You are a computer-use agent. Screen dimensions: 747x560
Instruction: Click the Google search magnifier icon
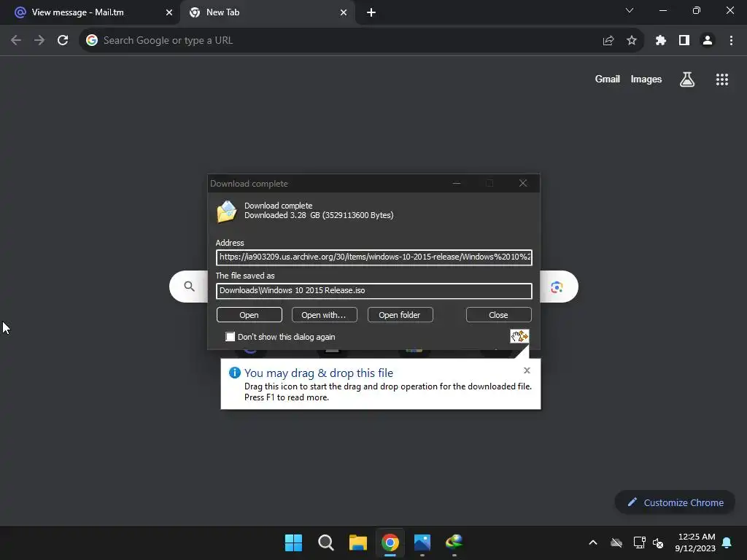click(x=190, y=286)
